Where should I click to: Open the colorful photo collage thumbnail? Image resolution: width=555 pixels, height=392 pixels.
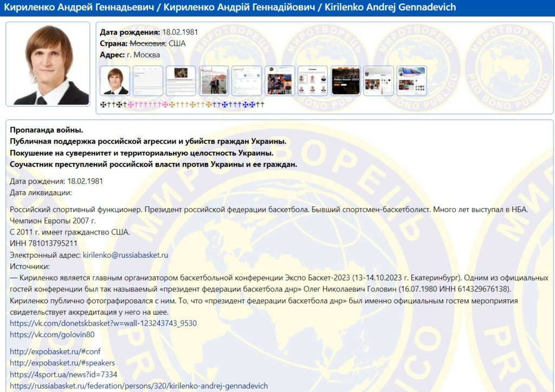click(280, 81)
